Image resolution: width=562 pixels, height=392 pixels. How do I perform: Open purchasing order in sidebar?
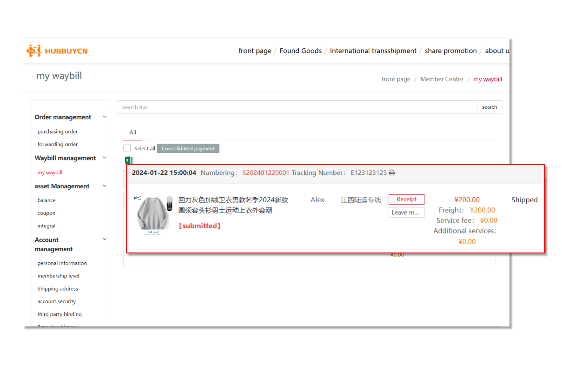(x=58, y=132)
